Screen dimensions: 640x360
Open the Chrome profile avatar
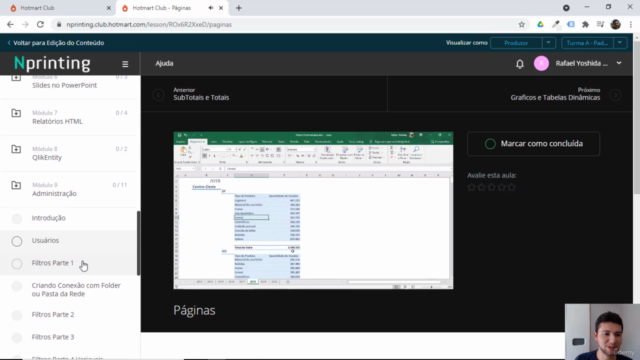tap(616, 24)
